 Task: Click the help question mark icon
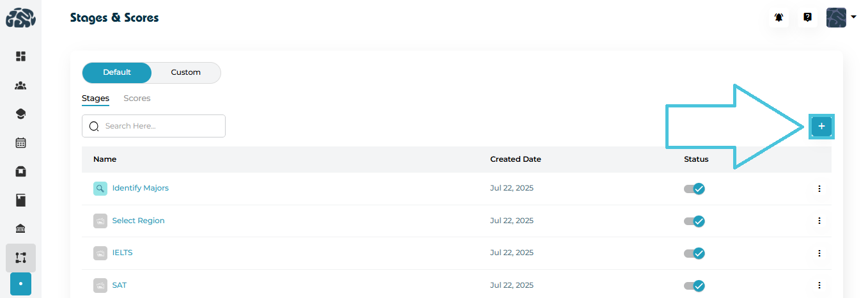pos(808,17)
